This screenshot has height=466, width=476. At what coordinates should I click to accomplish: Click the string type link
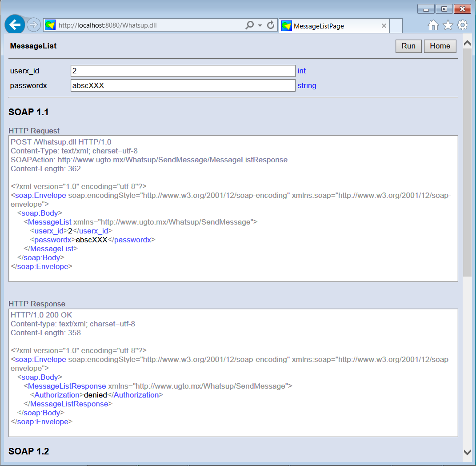307,86
